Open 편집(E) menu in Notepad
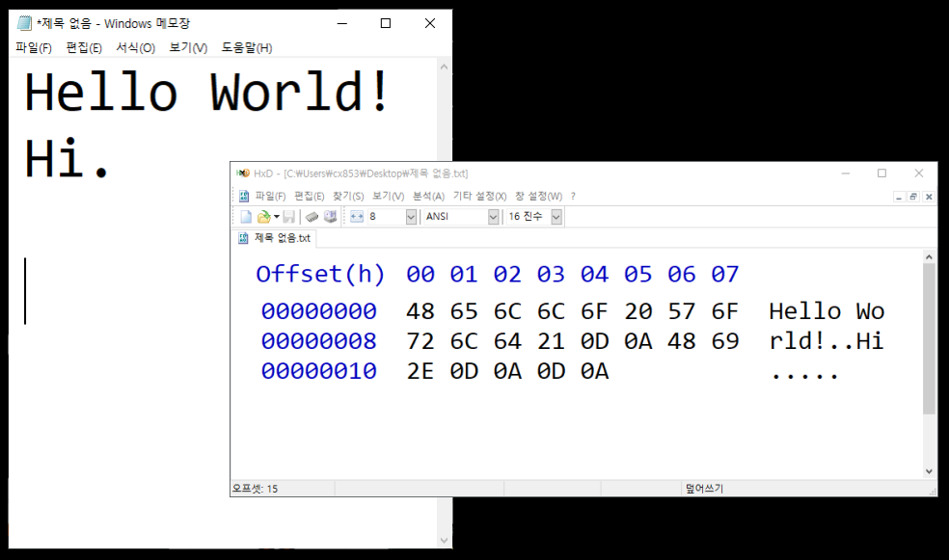The width and height of the screenshot is (949, 560). pos(84,48)
